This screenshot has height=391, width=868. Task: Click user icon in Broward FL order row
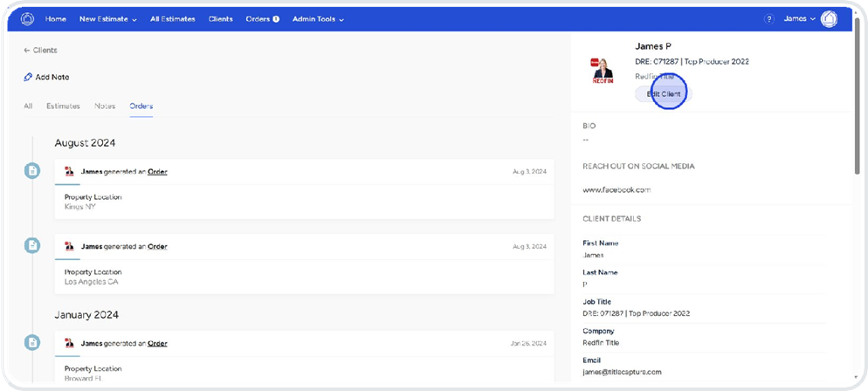point(69,343)
